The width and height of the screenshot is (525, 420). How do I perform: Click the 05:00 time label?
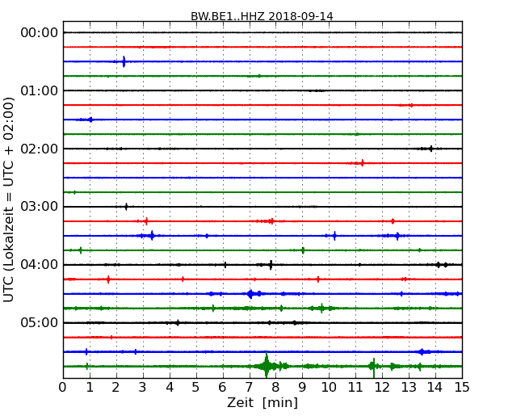pyautogui.click(x=40, y=322)
